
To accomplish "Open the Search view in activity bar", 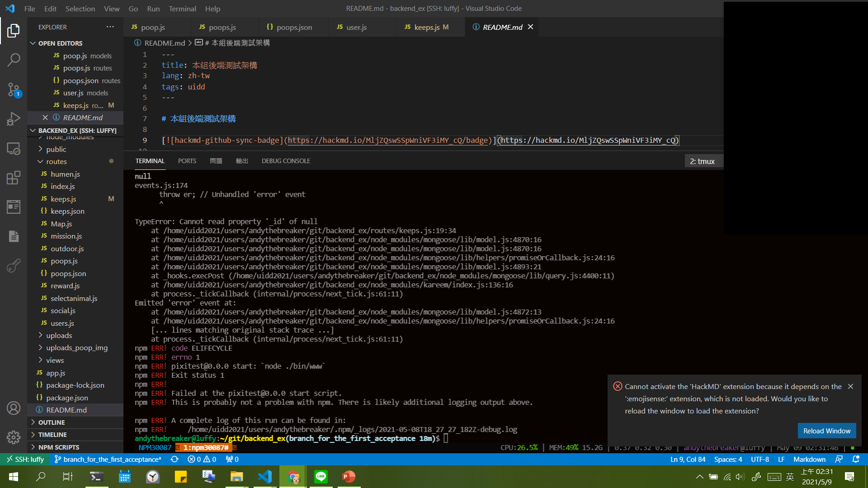I will 14,60.
